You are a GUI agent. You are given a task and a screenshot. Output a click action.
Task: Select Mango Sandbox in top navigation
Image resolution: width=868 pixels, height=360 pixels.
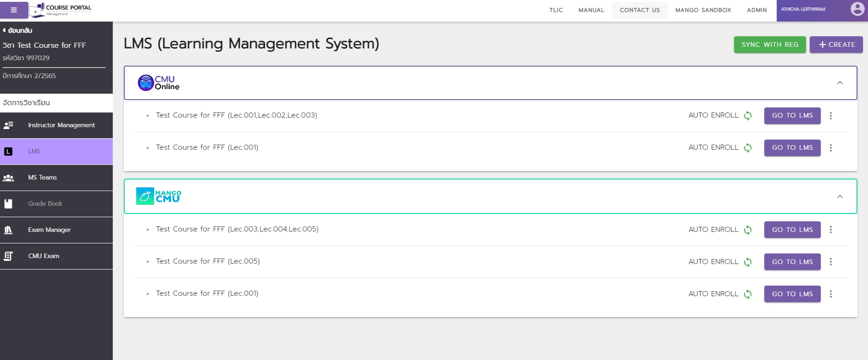click(x=703, y=10)
